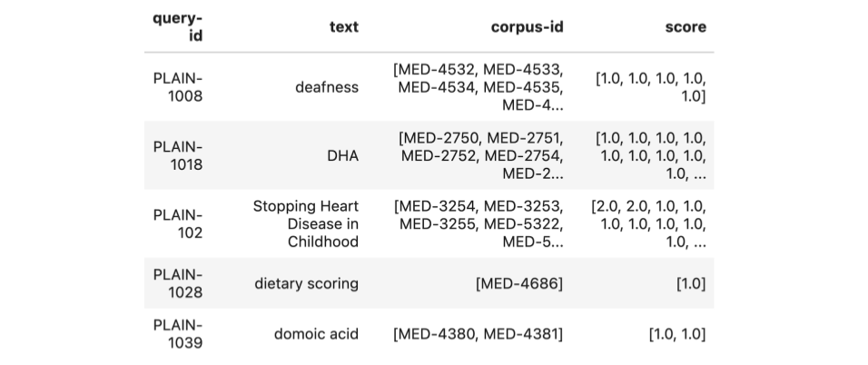868x365 pixels.
Task: Click the 'deafness' text cell
Action: pos(327,87)
